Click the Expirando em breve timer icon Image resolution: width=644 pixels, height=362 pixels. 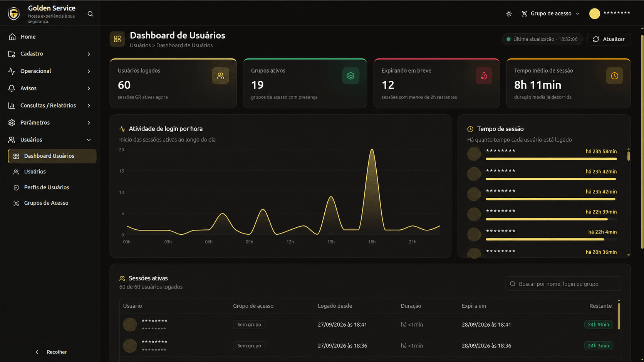pyautogui.click(x=484, y=76)
